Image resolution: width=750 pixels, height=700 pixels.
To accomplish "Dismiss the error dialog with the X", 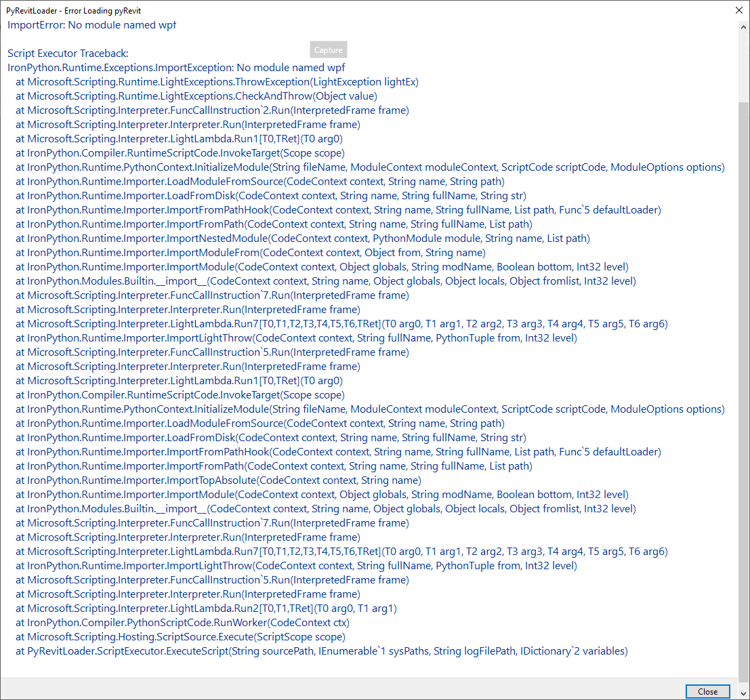I will pyautogui.click(x=738, y=10).
